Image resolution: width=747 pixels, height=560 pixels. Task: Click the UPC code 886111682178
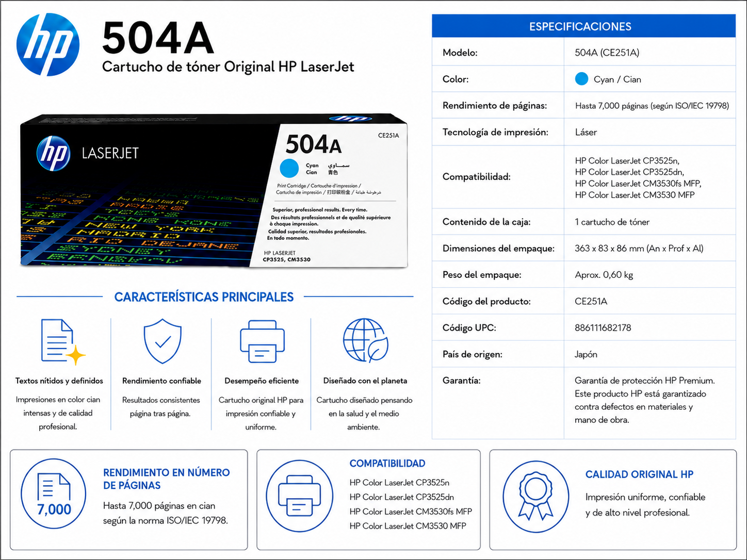click(x=603, y=327)
